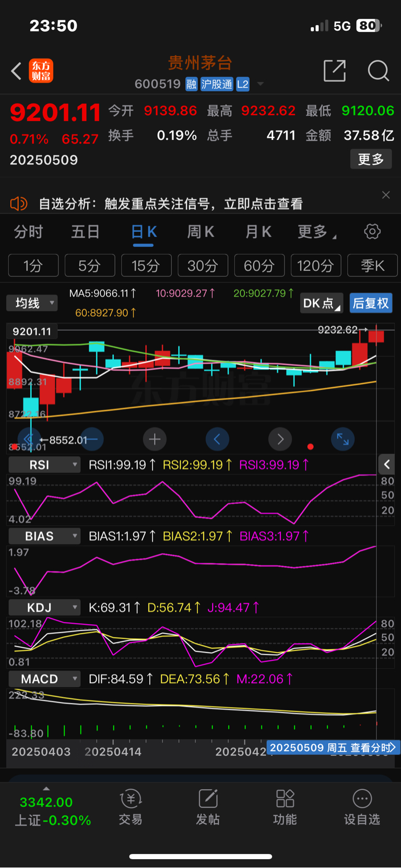The image size is (401, 868).
Task: Open RSI indicator dropdown
Action: click(x=44, y=465)
